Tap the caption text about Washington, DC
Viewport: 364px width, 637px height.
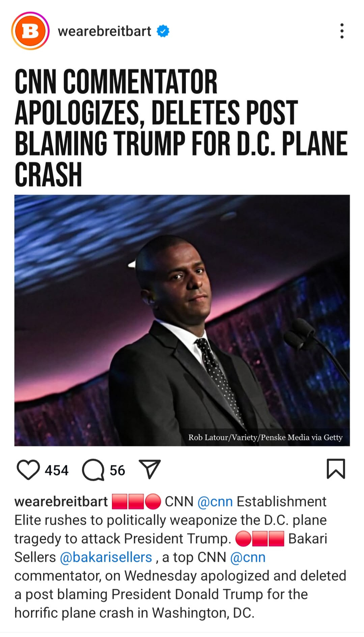[x=134, y=613]
